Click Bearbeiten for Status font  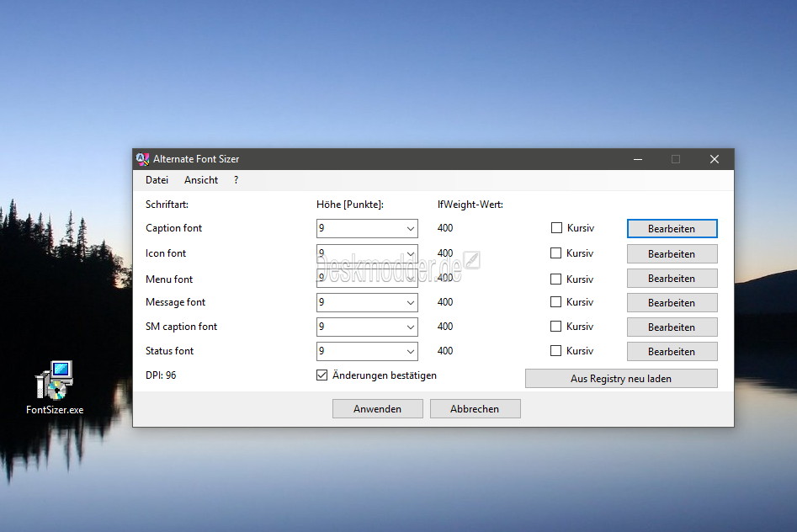pos(672,352)
